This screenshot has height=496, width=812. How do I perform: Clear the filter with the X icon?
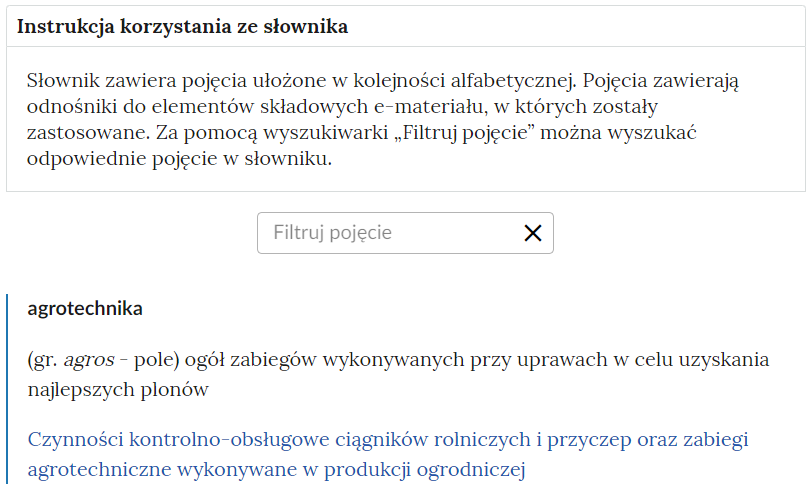pos(533,233)
